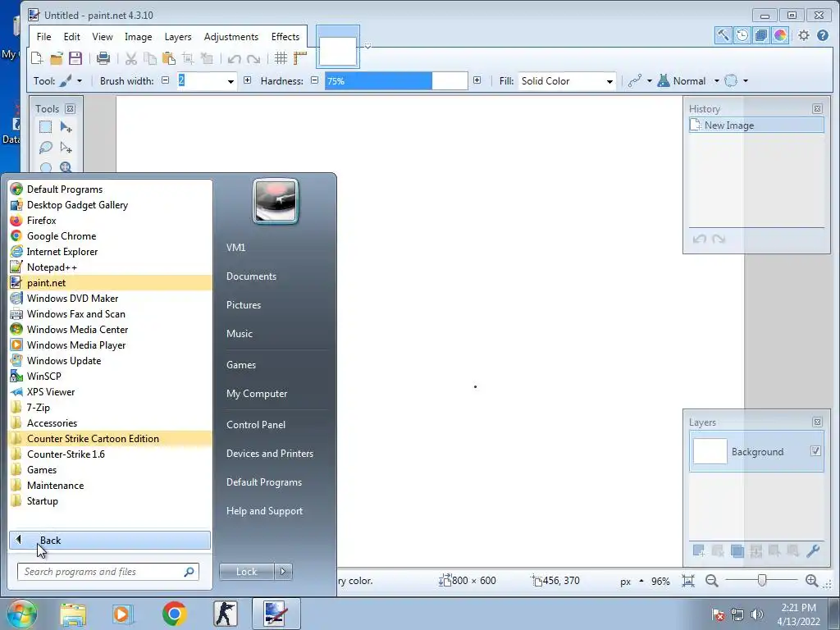Open paint.net settings via the gear icon
Viewport: 840px width, 630px height.
coord(804,35)
